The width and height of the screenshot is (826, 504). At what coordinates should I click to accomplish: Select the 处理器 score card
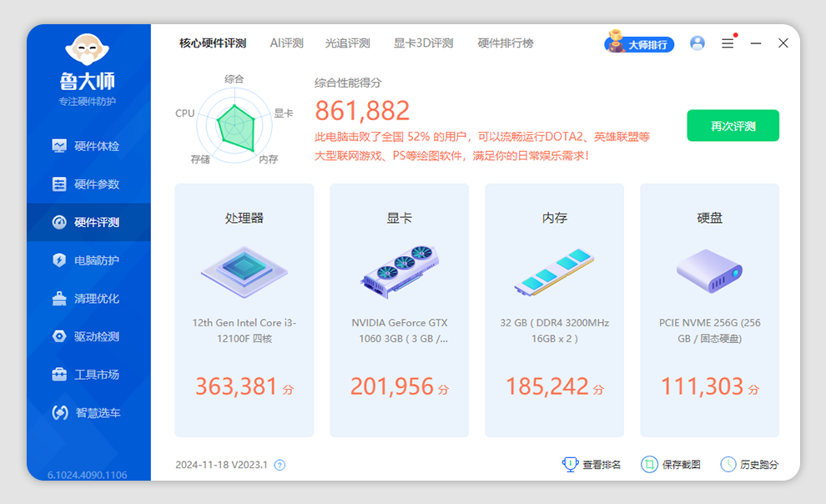tap(244, 310)
